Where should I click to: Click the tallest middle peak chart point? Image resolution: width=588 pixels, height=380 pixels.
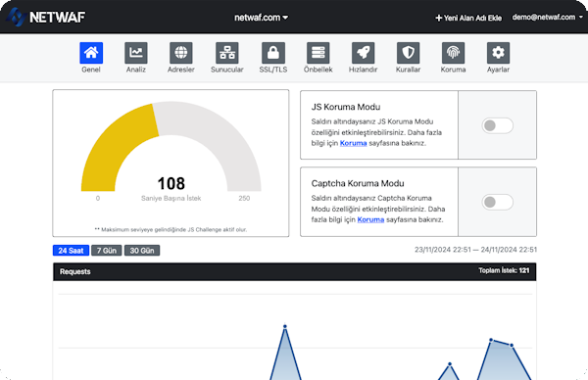click(285, 327)
